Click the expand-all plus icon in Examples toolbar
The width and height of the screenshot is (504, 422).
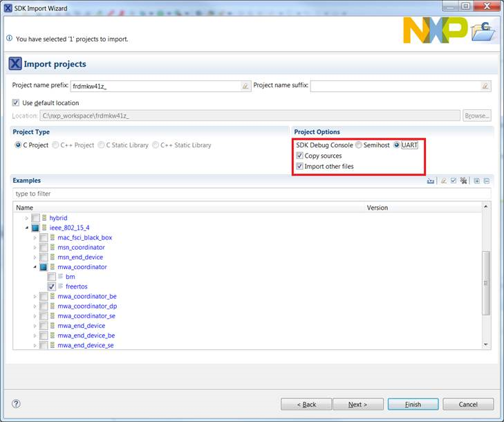(476, 181)
